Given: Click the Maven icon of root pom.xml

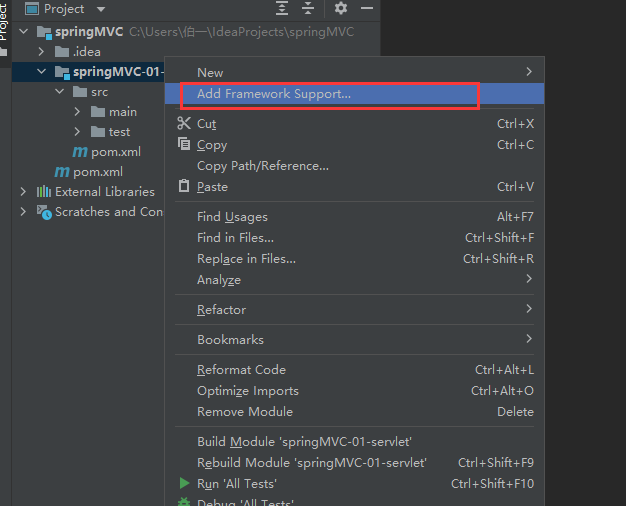Looking at the screenshot, I should [x=62, y=172].
